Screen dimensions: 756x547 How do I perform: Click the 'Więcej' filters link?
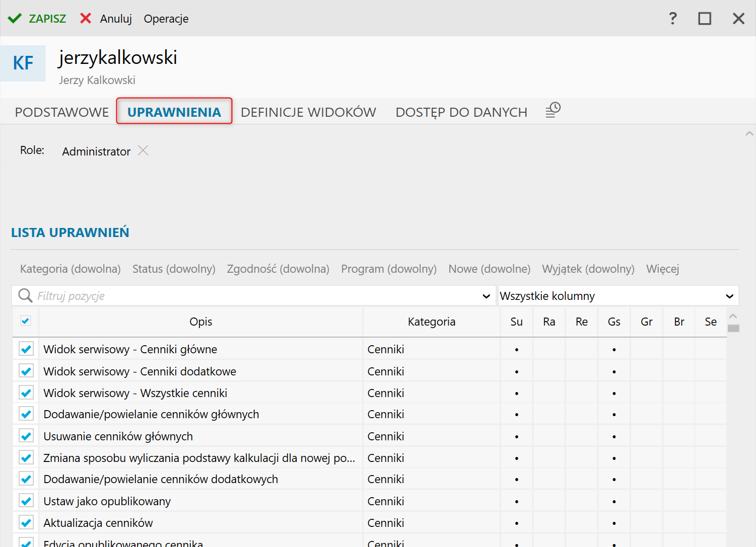click(662, 269)
